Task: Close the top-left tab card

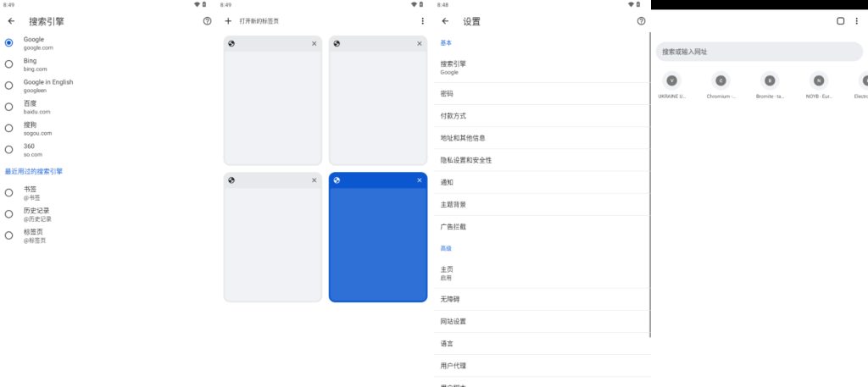Action: [314, 44]
